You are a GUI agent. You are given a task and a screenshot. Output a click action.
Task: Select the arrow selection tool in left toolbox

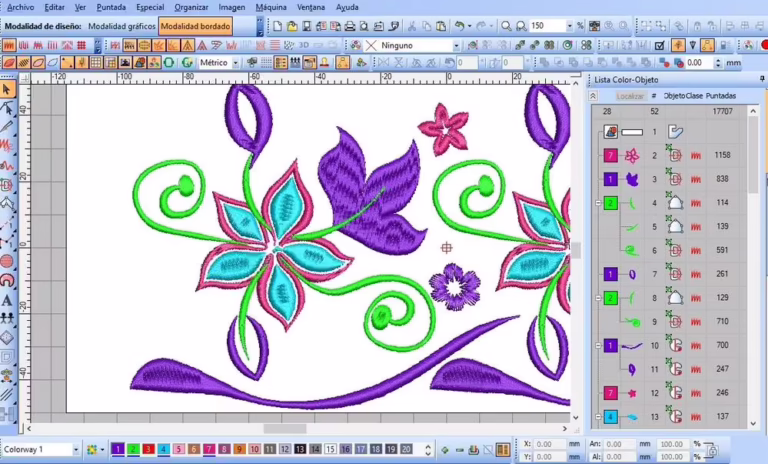[7, 90]
